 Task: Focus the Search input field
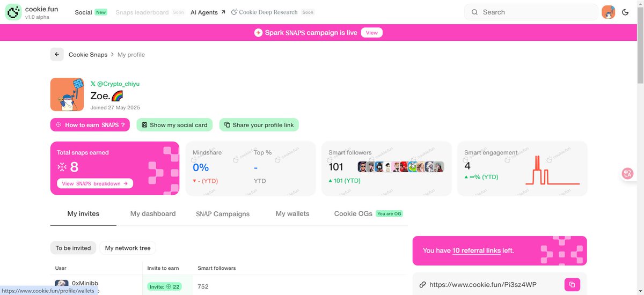tap(531, 12)
